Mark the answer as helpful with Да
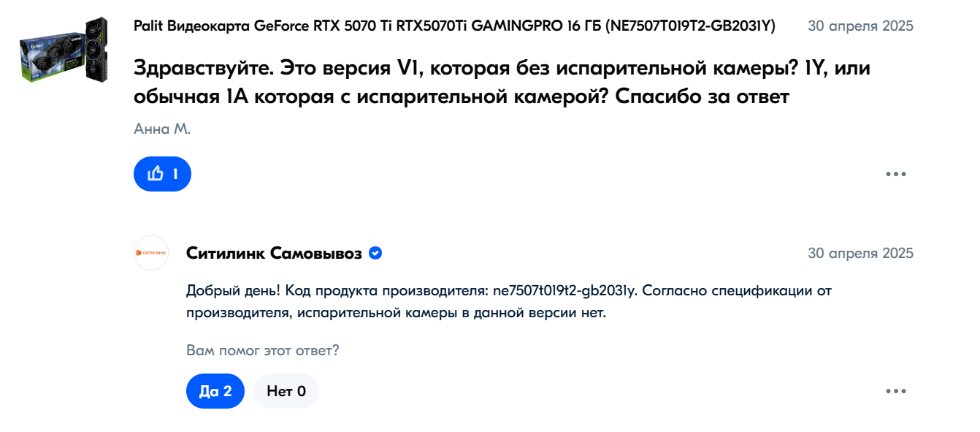The width and height of the screenshot is (980, 432). (215, 391)
